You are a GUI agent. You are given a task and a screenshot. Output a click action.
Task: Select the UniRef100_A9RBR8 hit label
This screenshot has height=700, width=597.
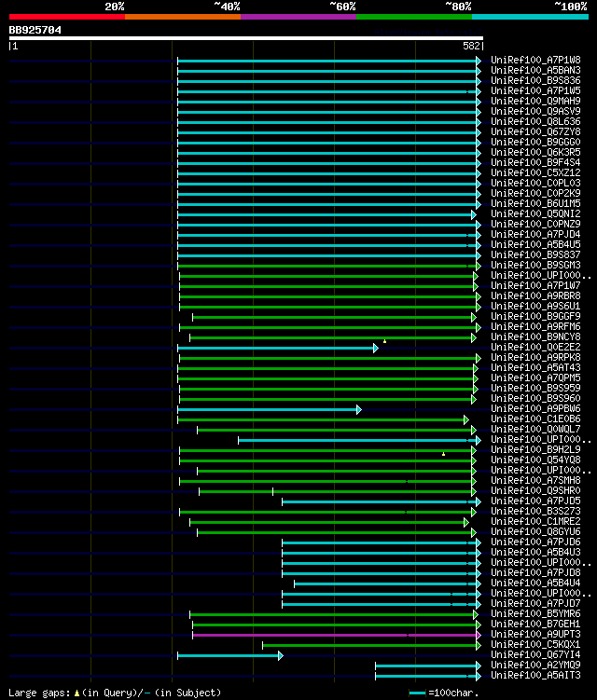tap(535, 295)
